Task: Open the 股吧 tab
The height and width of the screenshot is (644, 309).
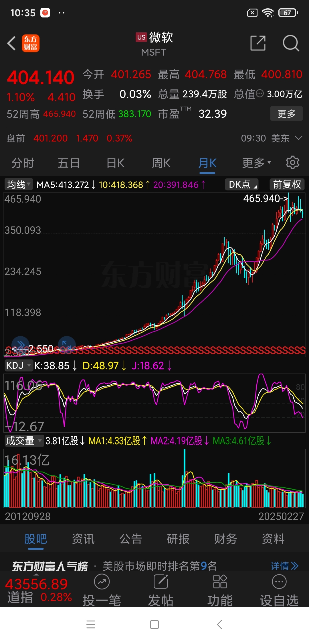Action: point(36,539)
